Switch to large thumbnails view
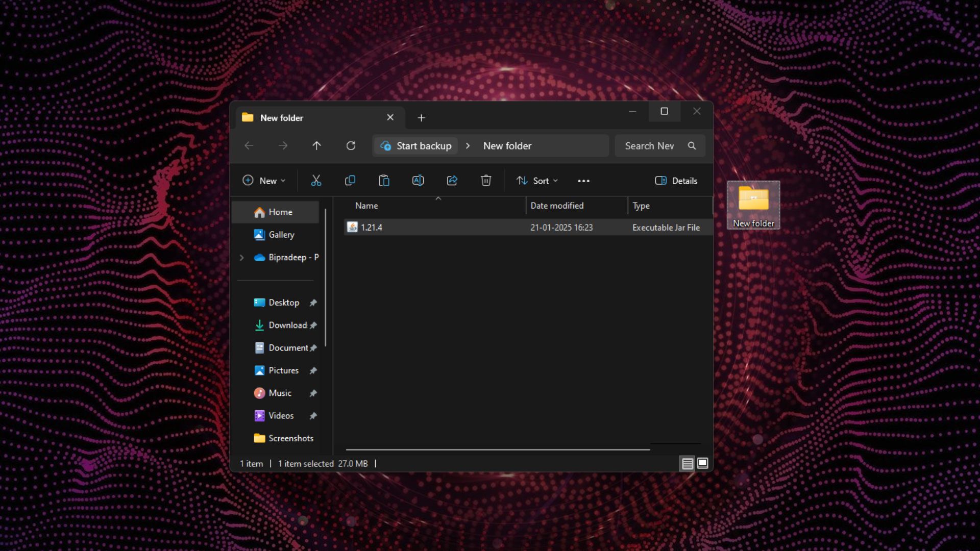 pos(703,463)
